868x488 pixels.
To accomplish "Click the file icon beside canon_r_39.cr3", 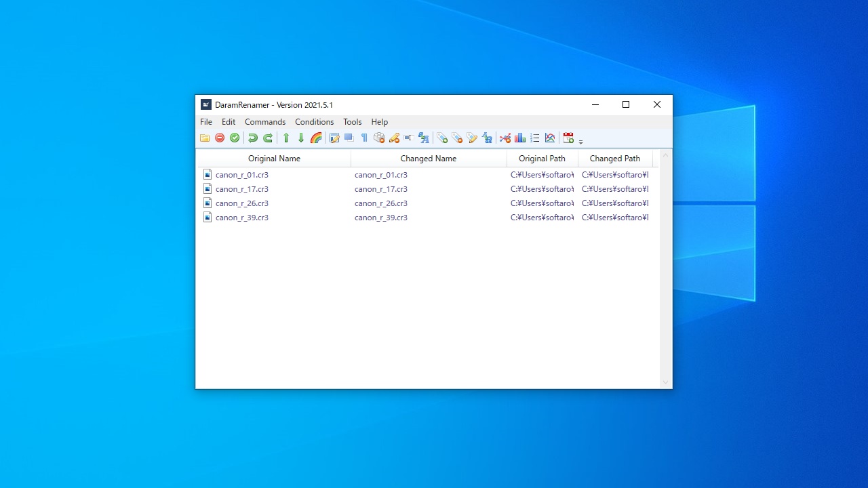I will click(208, 218).
